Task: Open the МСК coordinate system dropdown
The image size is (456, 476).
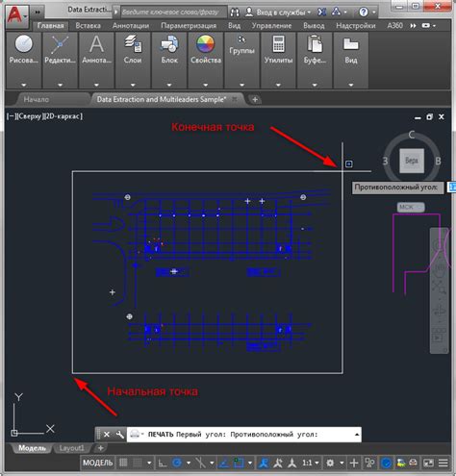Action: pos(411,207)
